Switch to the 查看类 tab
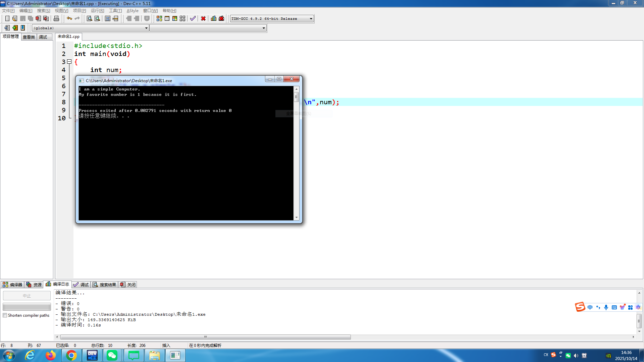The height and width of the screenshot is (362, 644). [29, 37]
